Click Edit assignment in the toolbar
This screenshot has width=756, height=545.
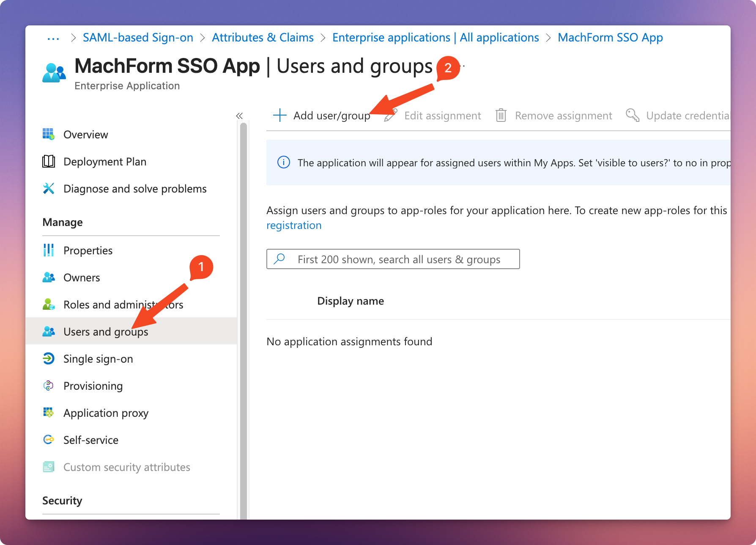(x=433, y=116)
